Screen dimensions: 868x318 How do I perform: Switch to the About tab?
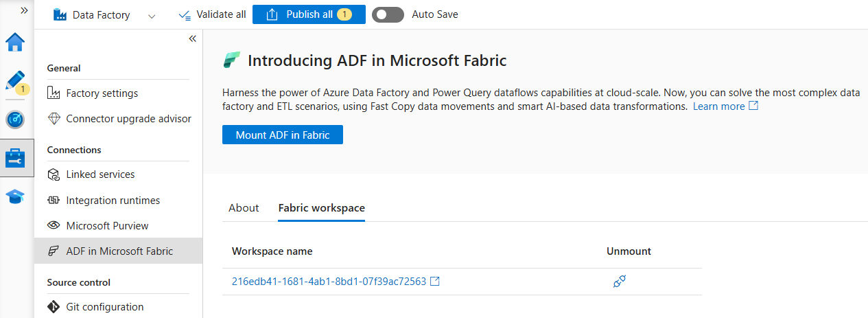pos(244,208)
